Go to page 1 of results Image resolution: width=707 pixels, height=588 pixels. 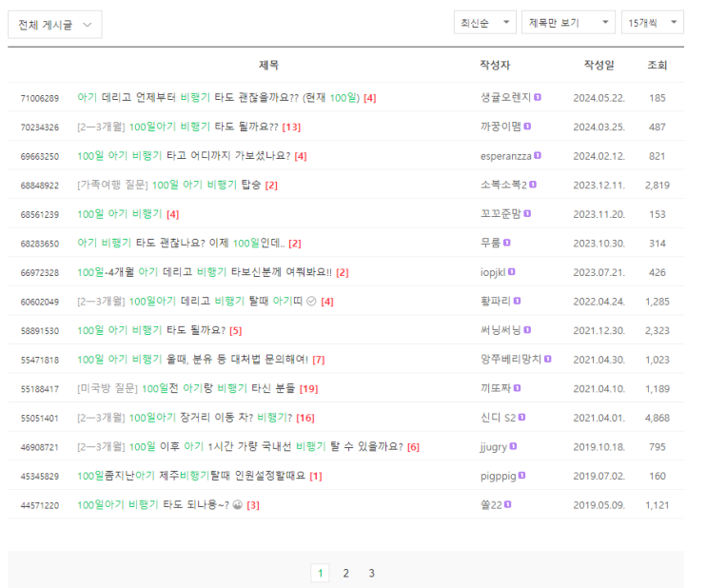coord(320,573)
